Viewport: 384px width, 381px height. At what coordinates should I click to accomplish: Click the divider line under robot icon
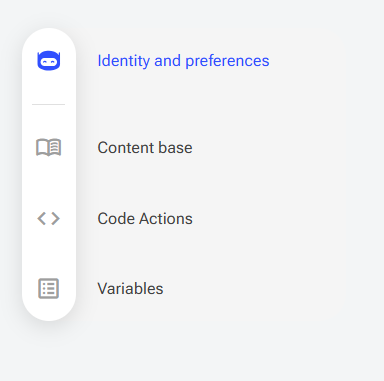pyautogui.click(x=49, y=104)
